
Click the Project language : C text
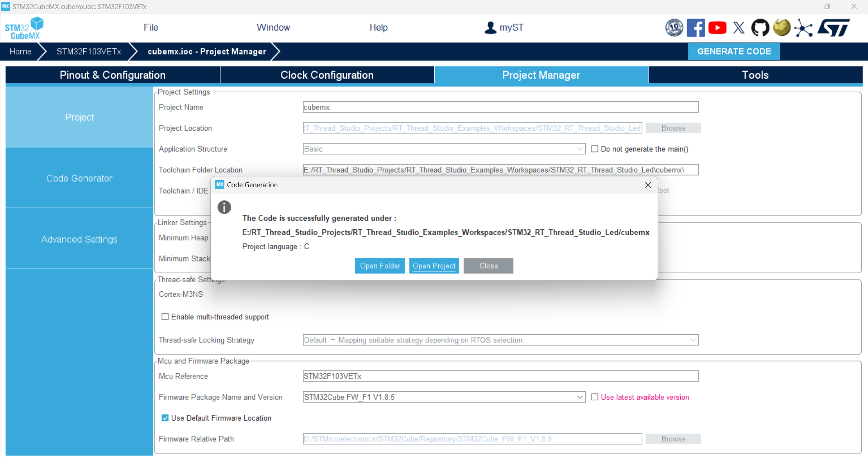pyautogui.click(x=275, y=247)
